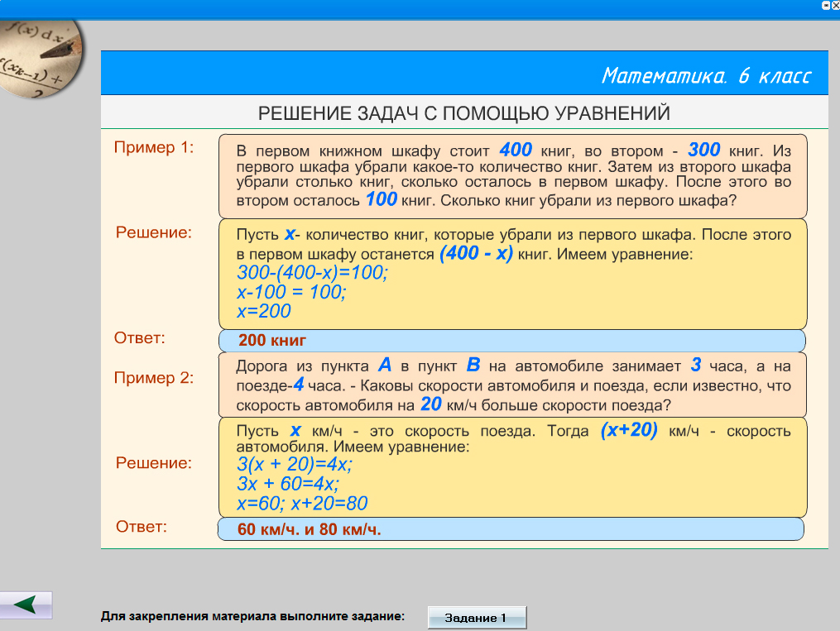The width and height of the screenshot is (840, 631).
Task: Click the Ответ label beside 60 км/ч
Action: [x=141, y=526]
